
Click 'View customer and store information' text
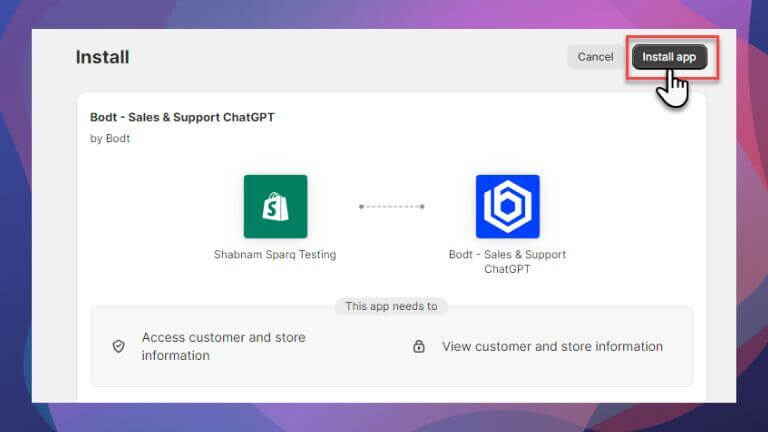coord(552,346)
